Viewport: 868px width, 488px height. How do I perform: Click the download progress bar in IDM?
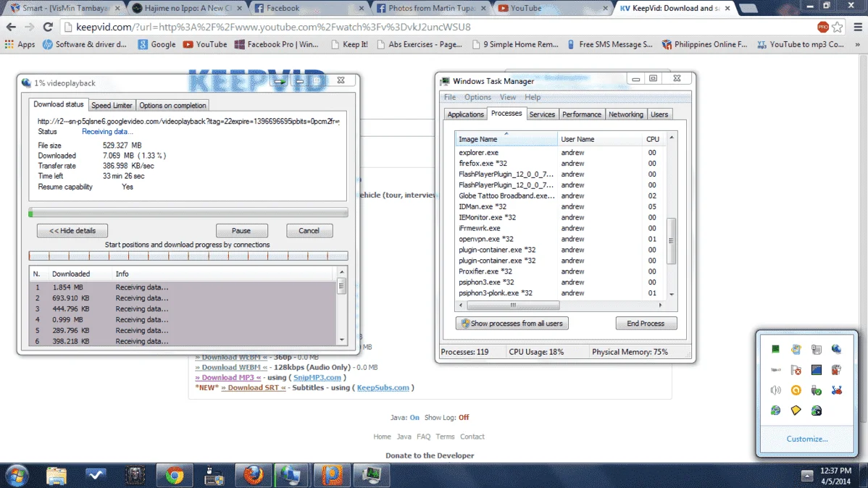[188, 212]
